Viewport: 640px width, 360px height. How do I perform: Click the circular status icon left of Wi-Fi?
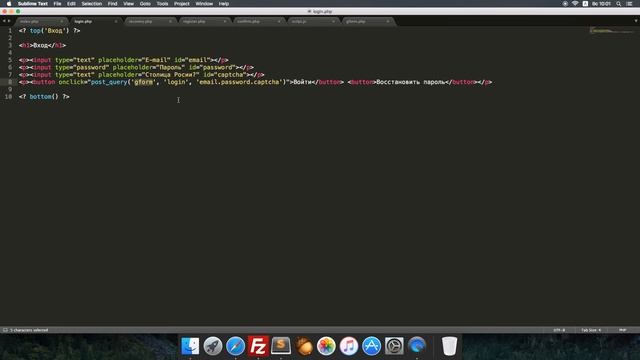(565, 4)
